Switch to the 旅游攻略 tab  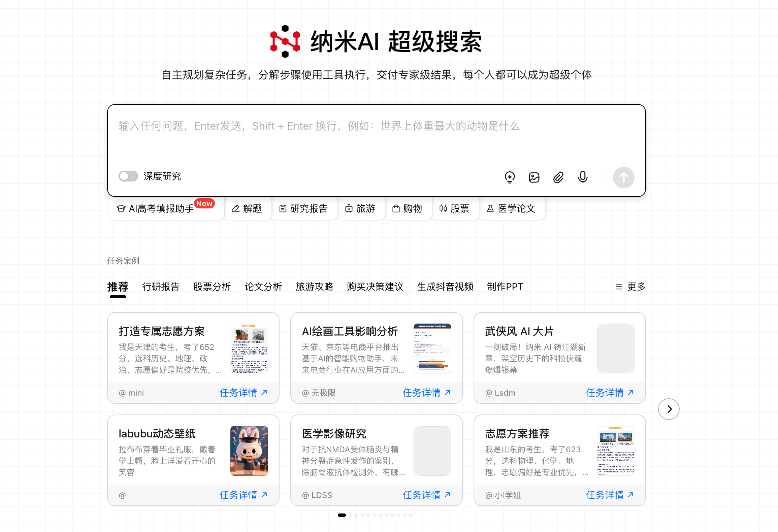coord(314,287)
